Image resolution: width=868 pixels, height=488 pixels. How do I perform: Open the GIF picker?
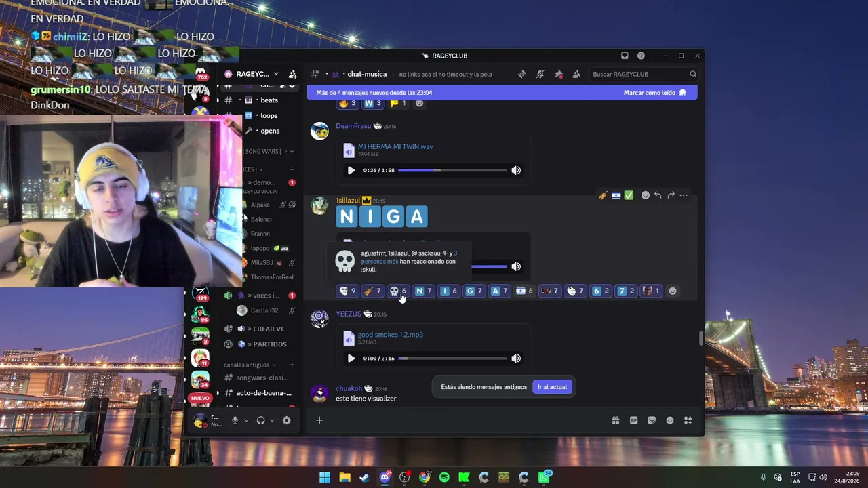(634, 420)
